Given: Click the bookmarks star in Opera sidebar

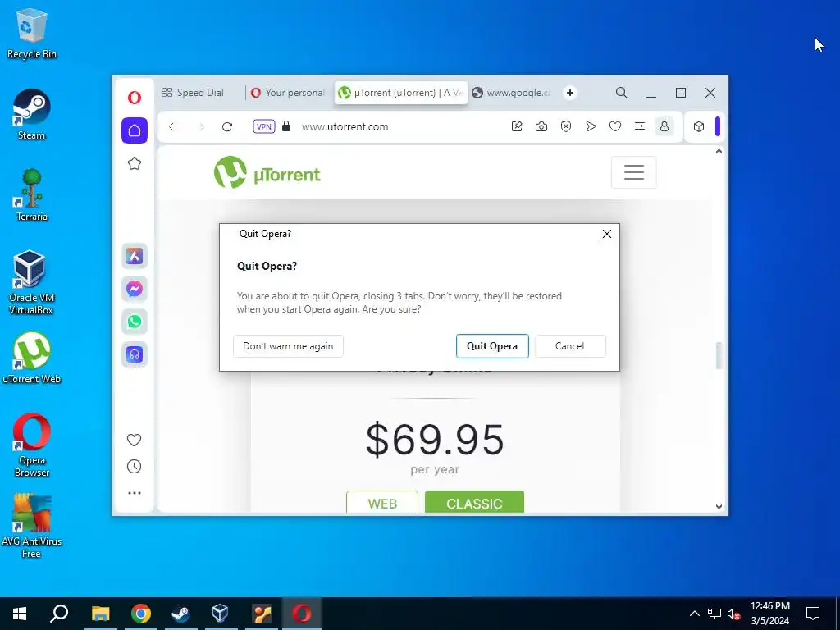Looking at the screenshot, I should 135,163.
